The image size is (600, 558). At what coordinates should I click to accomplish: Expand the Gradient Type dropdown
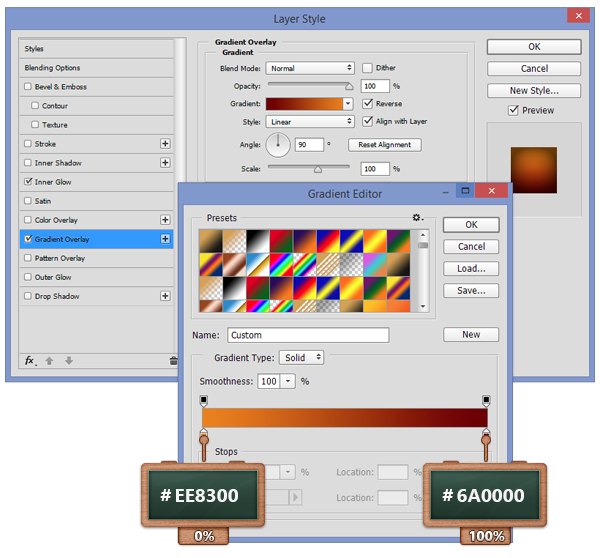(303, 357)
